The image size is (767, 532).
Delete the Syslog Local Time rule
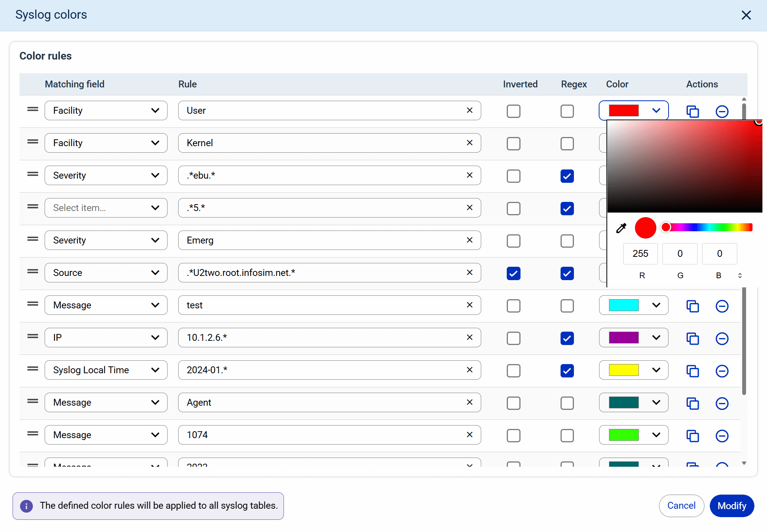click(x=722, y=371)
